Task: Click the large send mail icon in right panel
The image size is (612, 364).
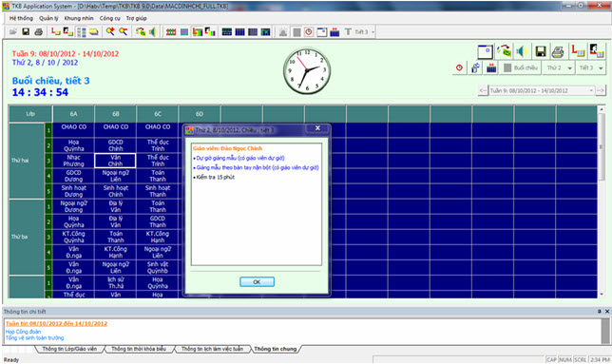Action: [x=504, y=51]
